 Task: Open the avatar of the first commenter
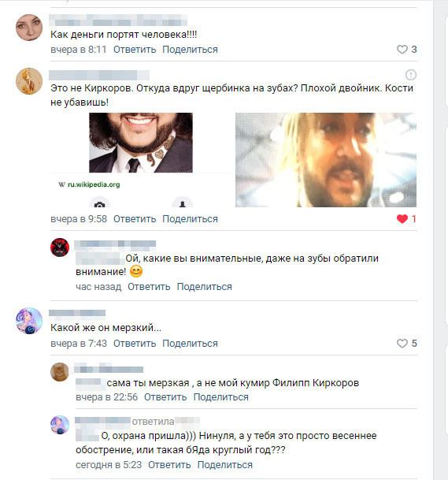pos(29,28)
